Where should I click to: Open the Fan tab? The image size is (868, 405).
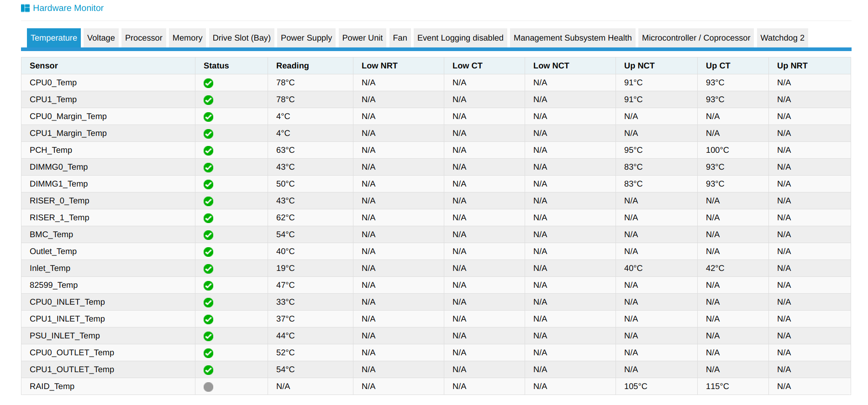[400, 38]
